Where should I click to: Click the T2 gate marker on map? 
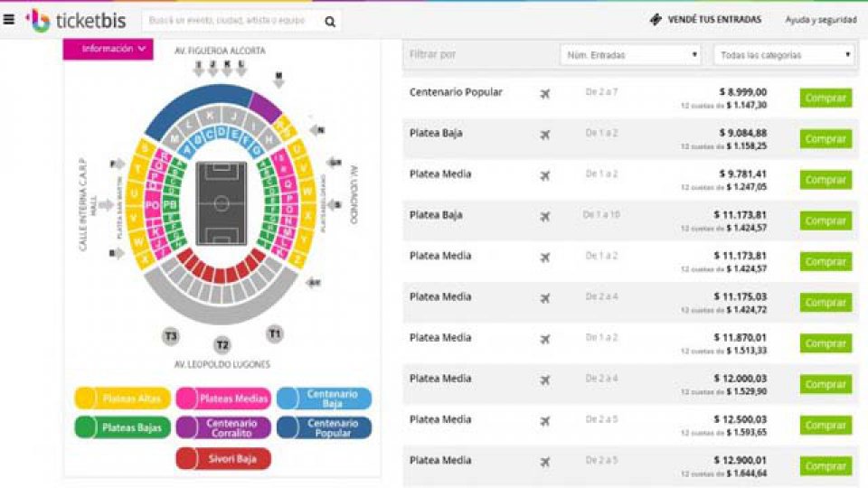[222, 344]
